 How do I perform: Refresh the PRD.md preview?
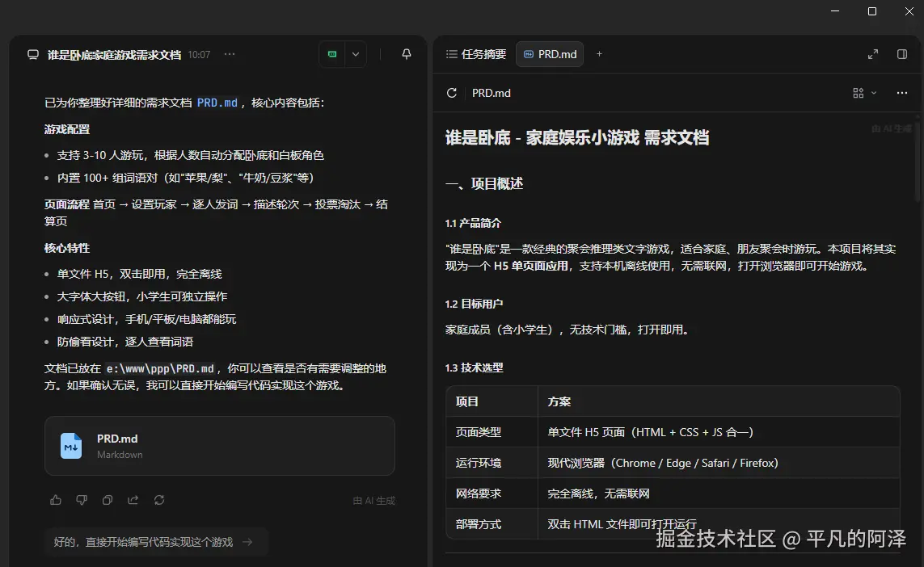coord(452,93)
